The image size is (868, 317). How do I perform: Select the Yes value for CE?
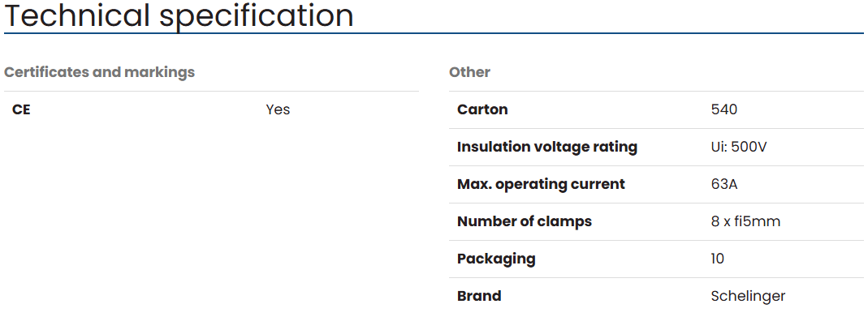coord(278,109)
